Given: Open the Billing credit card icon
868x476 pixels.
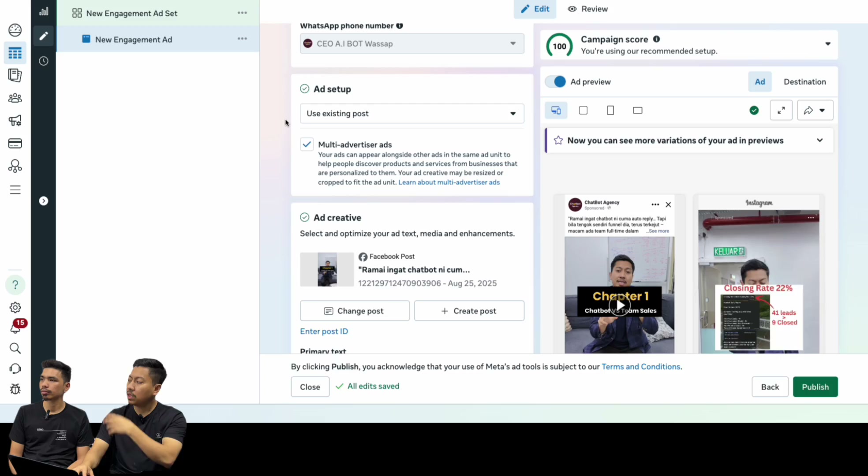Looking at the screenshot, I should click(x=15, y=143).
